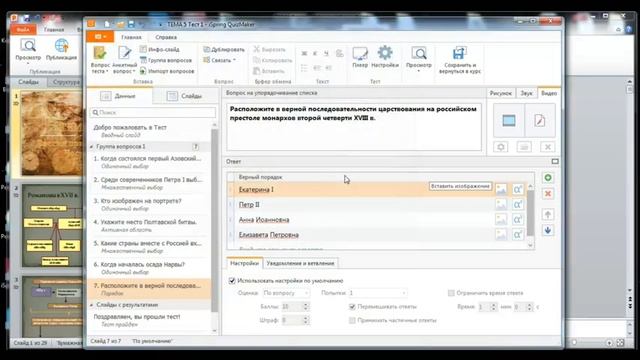Click the Вставить clipboard button

tap(269, 71)
